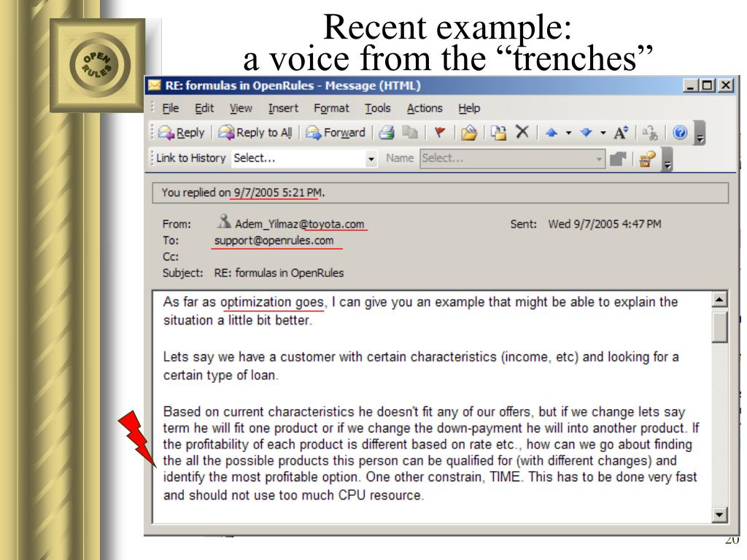Viewport: 747px width, 560px height.
Task: Open the Actions menu
Action: coord(425,108)
